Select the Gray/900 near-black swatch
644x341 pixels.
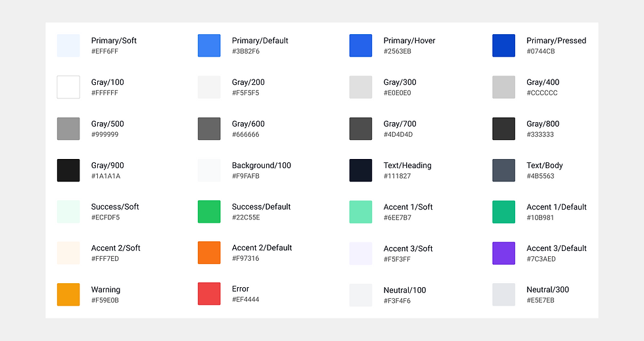click(68, 170)
